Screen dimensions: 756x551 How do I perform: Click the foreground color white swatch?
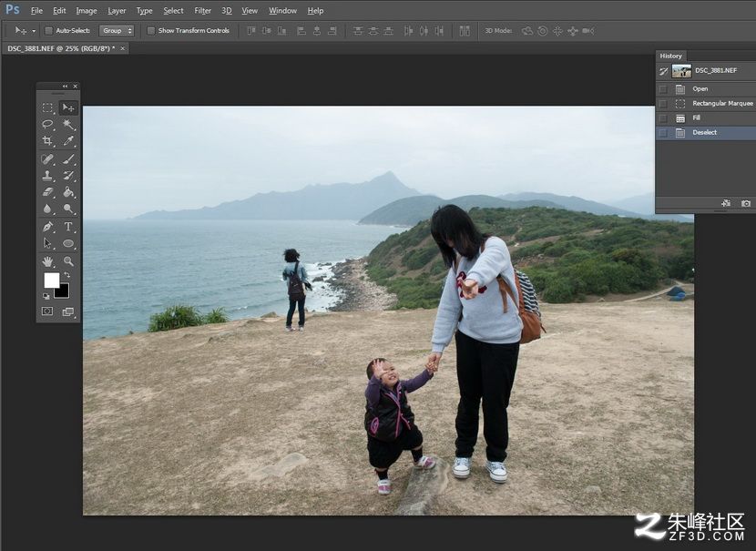(x=51, y=281)
